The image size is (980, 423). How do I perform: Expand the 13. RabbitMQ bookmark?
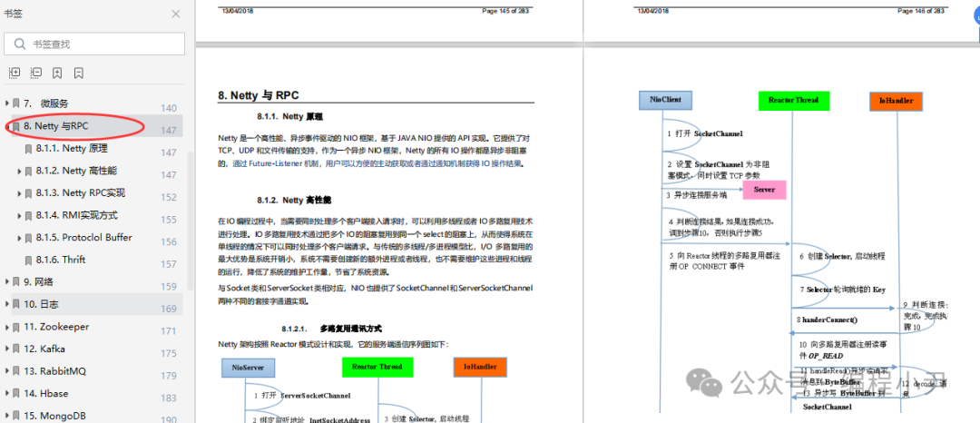tap(7, 371)
